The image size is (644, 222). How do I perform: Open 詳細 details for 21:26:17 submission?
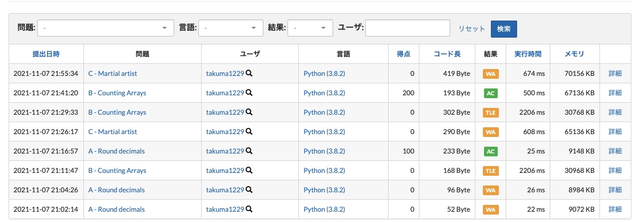tap(615, 132)
